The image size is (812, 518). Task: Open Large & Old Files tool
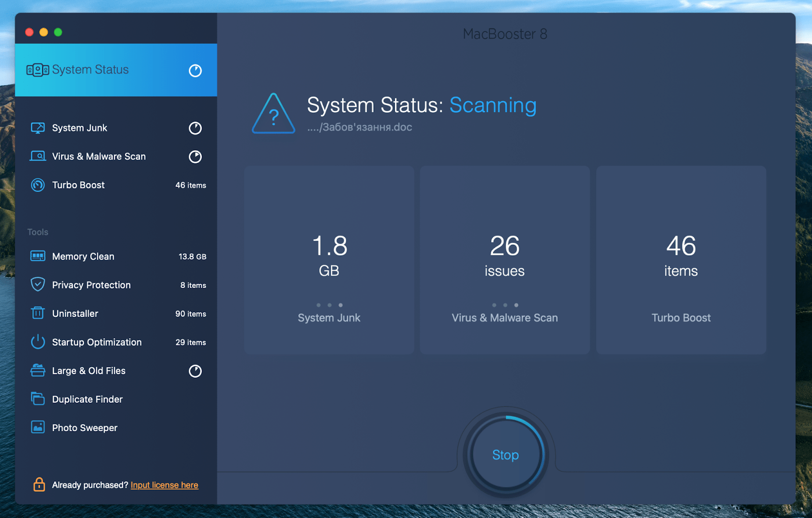coord(116,371)
